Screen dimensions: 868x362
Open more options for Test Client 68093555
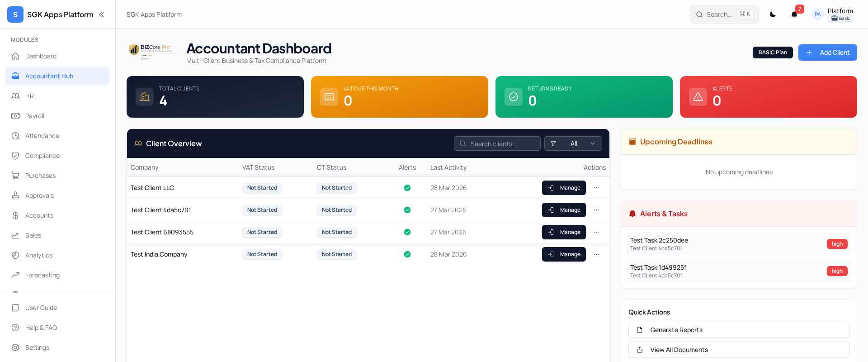pyautogui.click(x=597, y=232)
